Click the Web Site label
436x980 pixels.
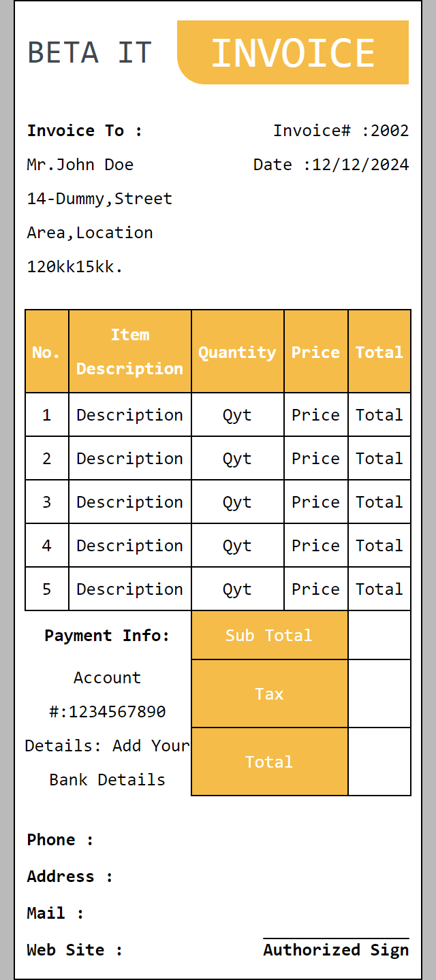click(75, 950)
